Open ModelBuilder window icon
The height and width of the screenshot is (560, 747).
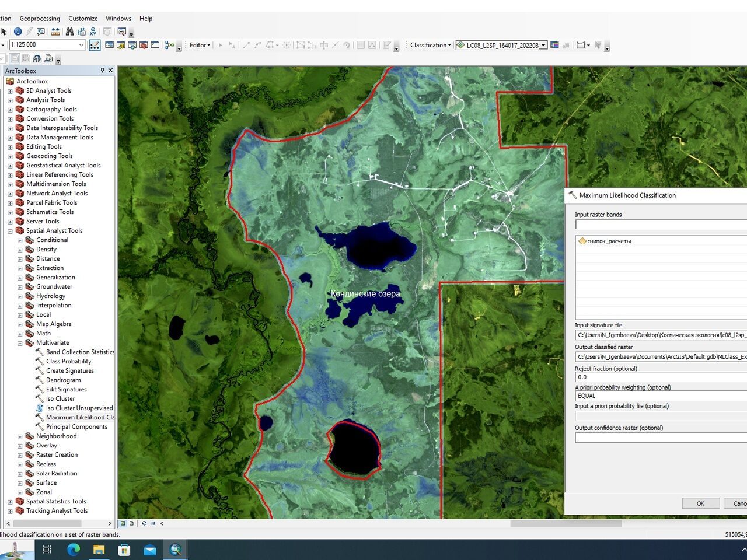(x=170, y=45)
